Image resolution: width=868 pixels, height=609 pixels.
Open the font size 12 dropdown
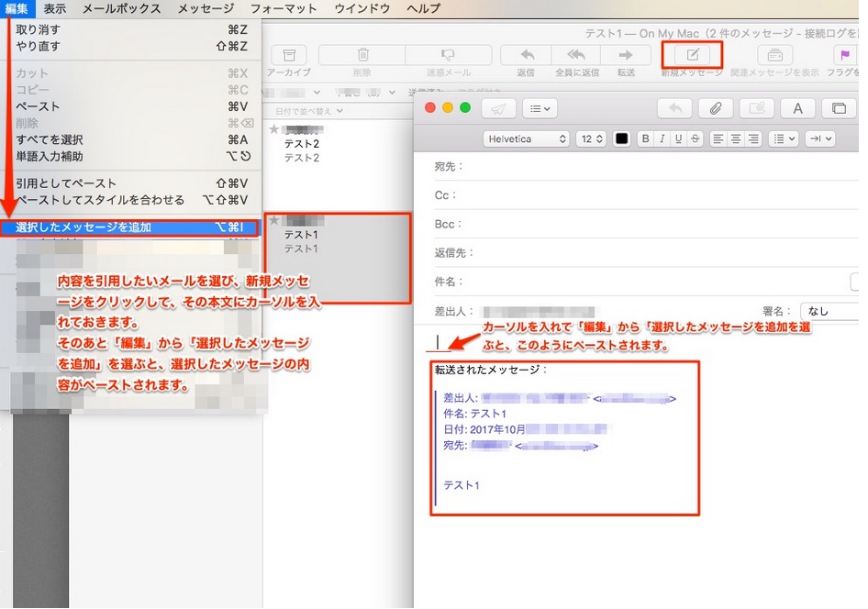tap(591, 138)
